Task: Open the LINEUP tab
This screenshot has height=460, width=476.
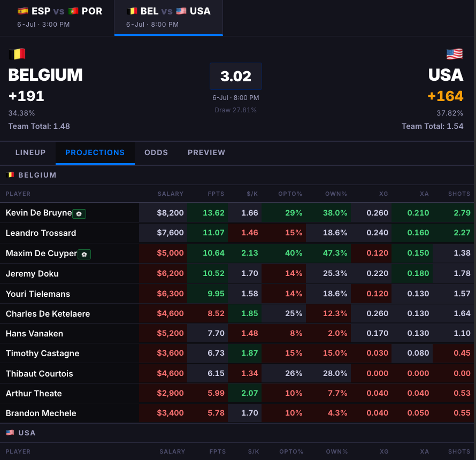Action: pos(30,152)
